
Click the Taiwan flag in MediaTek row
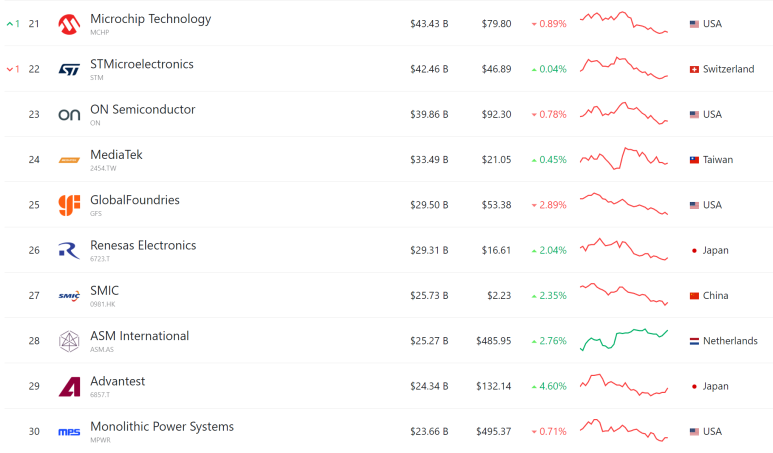pyautogui.click(x=694, y=160)
